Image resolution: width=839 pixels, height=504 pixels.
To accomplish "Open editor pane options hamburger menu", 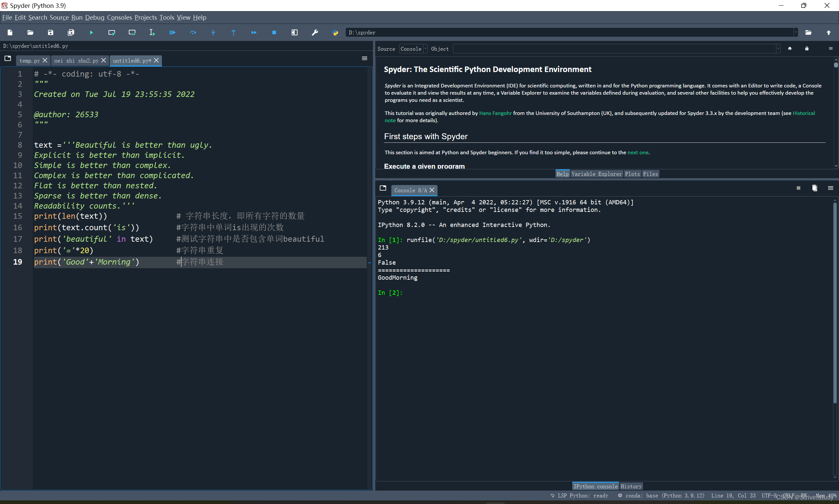I will point(364,58).
